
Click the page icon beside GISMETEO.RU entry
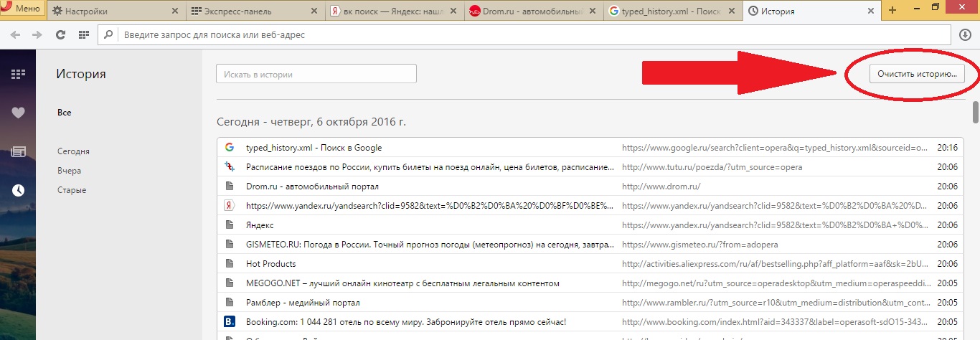[230, 245]
